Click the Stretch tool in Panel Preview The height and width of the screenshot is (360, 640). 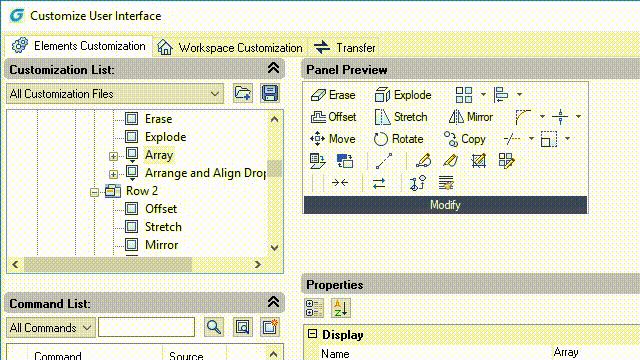[x=401, y=117]
